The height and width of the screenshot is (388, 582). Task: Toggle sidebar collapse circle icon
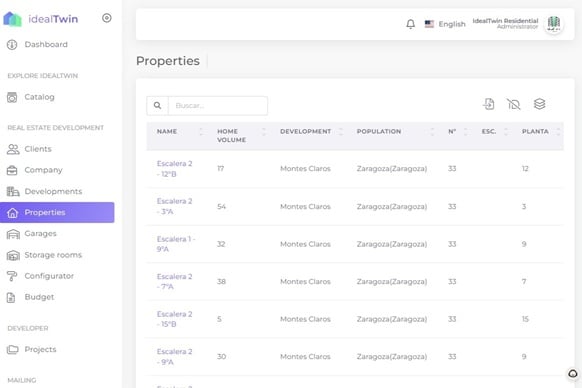107,18
